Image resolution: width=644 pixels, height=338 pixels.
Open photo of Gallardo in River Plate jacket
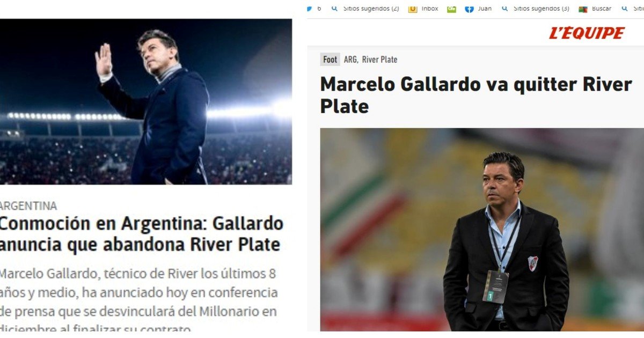tap(482, 230)
